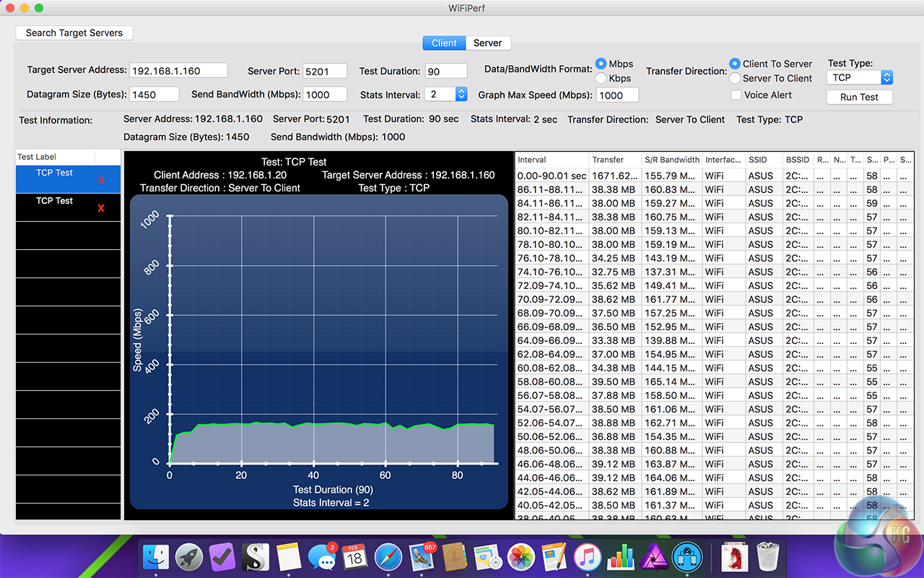Click the Run Test button
The height and width of the screenshot is (578, 924).
point(859,97)
